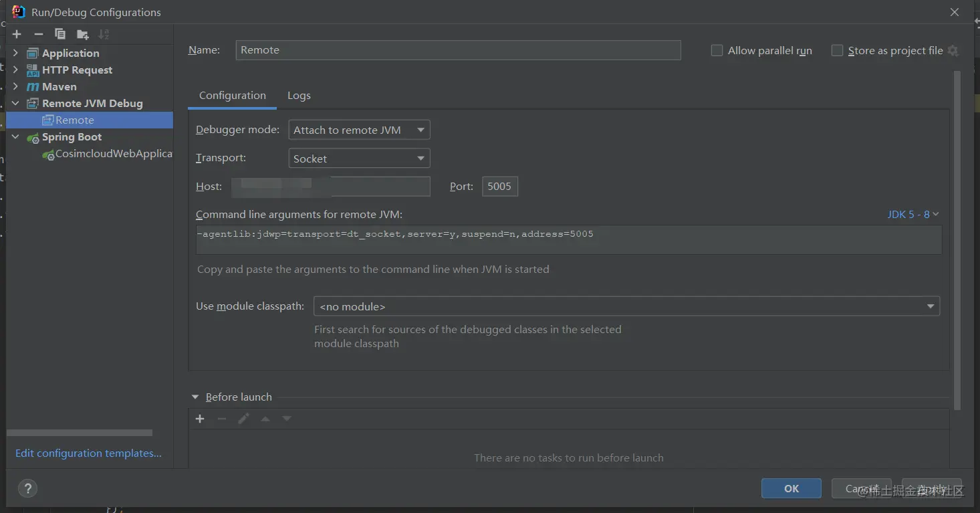Open the JDK 5 - 8 version selector
The height and width of the screenshot is (513, 980).
[x=913, y=215]
